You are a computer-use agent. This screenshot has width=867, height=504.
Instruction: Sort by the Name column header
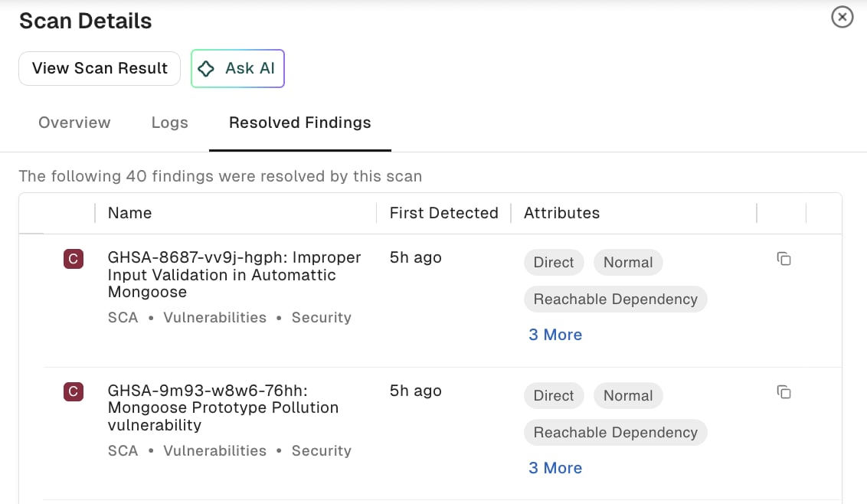130,213
